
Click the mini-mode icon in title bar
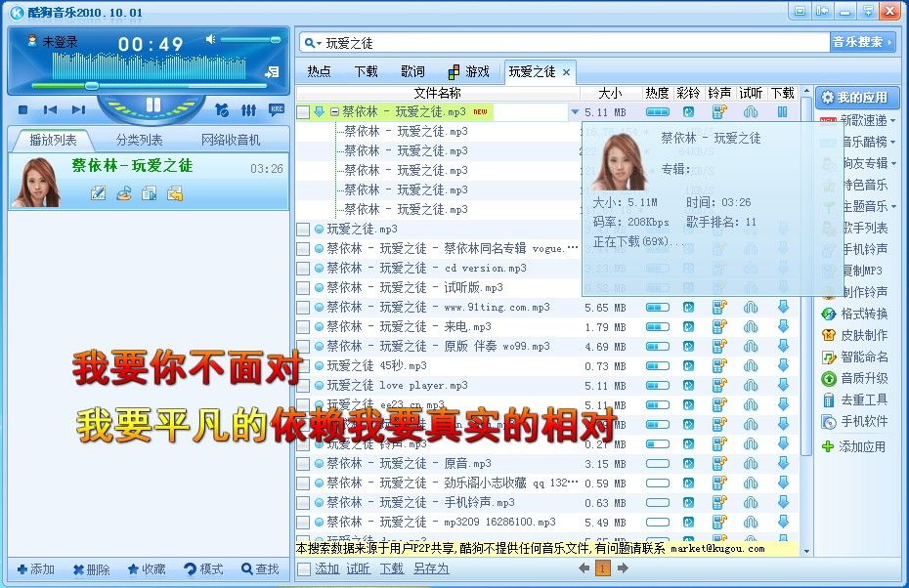(x=822, y=11)
